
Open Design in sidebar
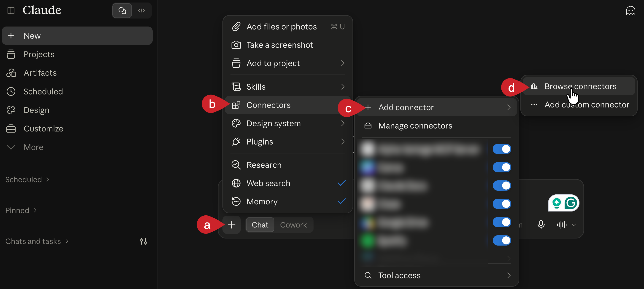click(x=77, y=110)
